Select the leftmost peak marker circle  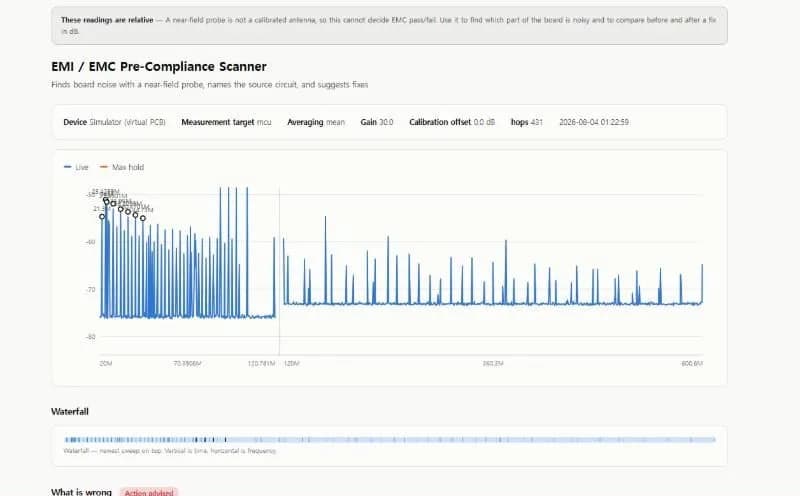coord(102,217)
